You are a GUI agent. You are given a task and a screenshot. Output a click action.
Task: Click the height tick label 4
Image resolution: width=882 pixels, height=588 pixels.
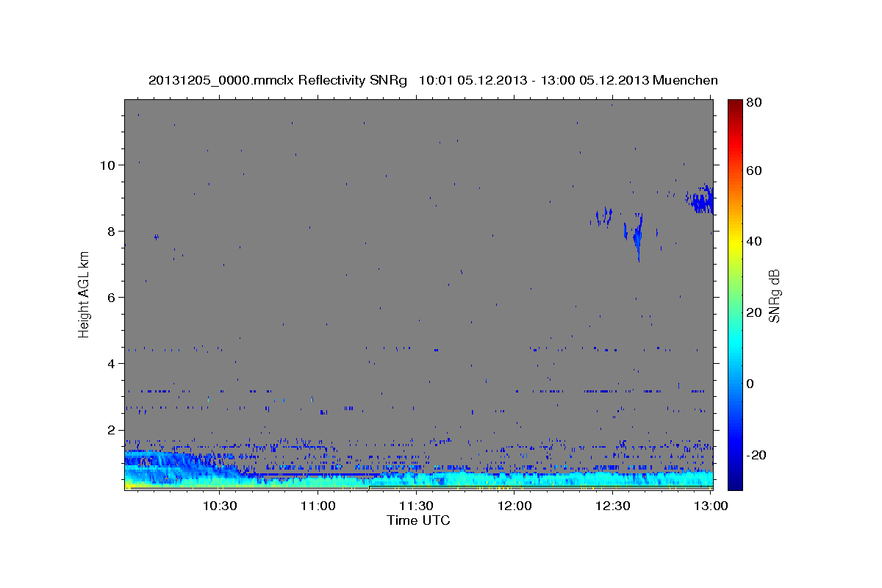[x=110, y=364]
